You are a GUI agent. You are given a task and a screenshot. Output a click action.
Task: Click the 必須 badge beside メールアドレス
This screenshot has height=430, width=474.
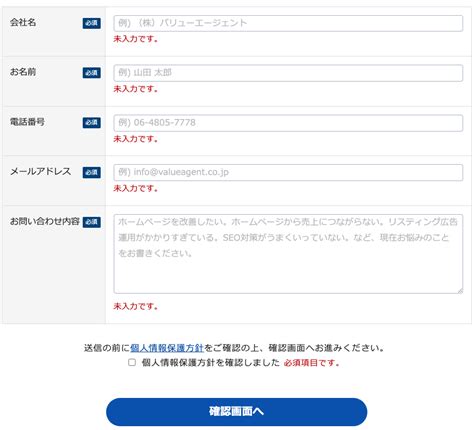pos(92,172)
